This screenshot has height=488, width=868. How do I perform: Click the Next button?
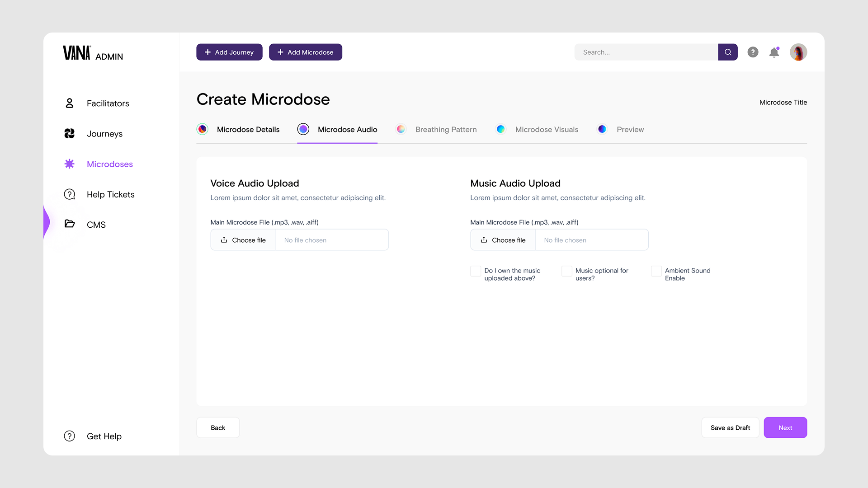785,427
